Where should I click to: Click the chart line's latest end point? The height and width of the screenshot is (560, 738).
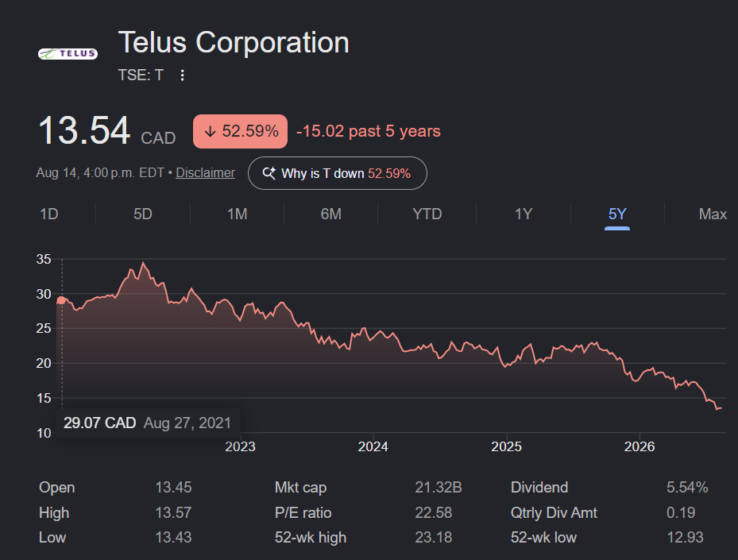point(721,408)
